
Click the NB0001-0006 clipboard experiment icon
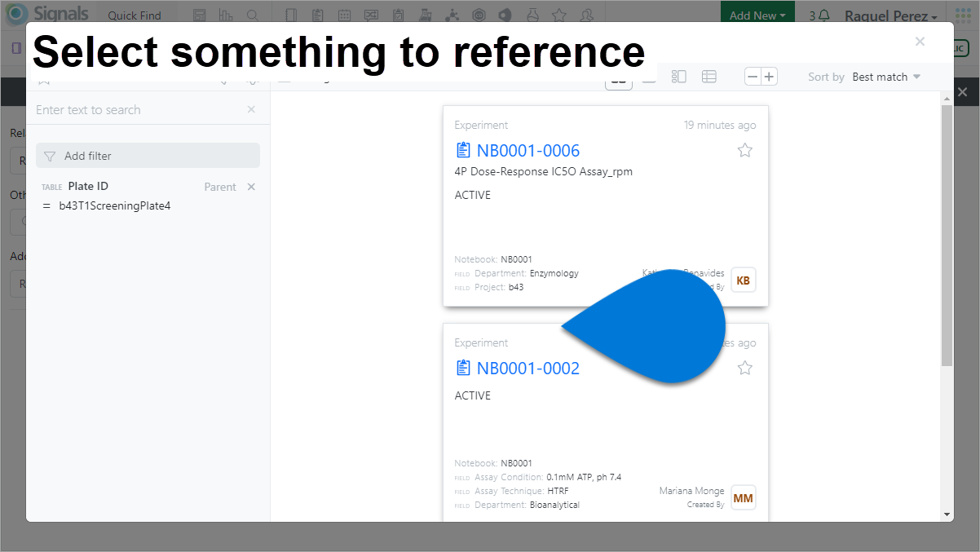[x=463, y=150]
